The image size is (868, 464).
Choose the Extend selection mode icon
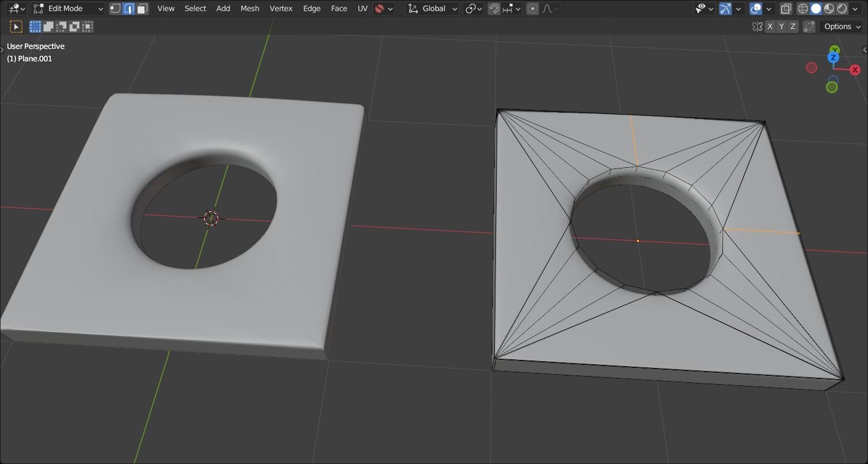tap(48, 27)
